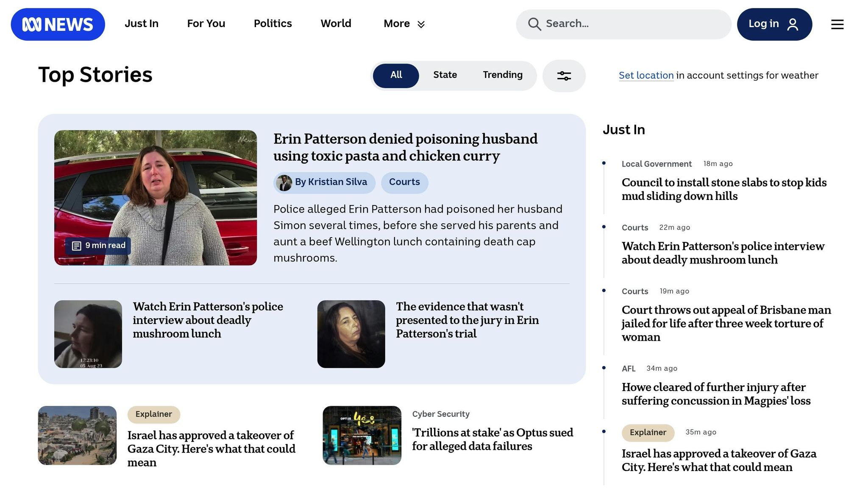Click the 18m ago timestamp

pos(718,164)
